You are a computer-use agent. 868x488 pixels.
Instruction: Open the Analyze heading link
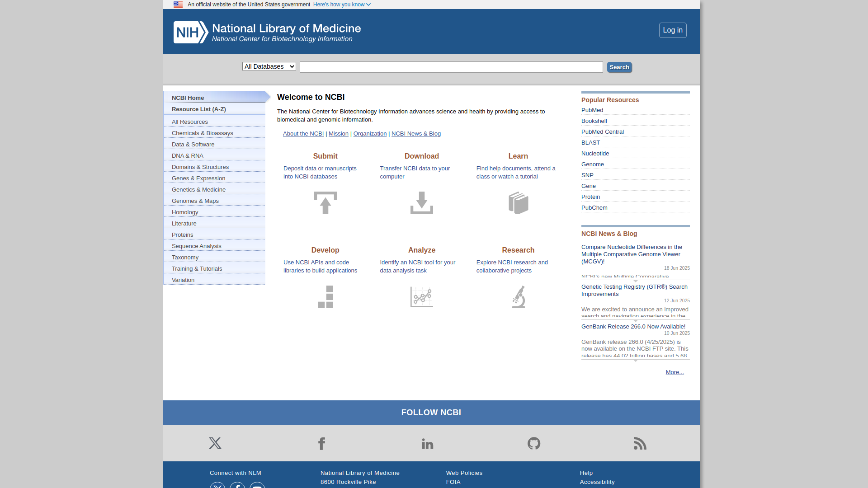tap(422, 250)
